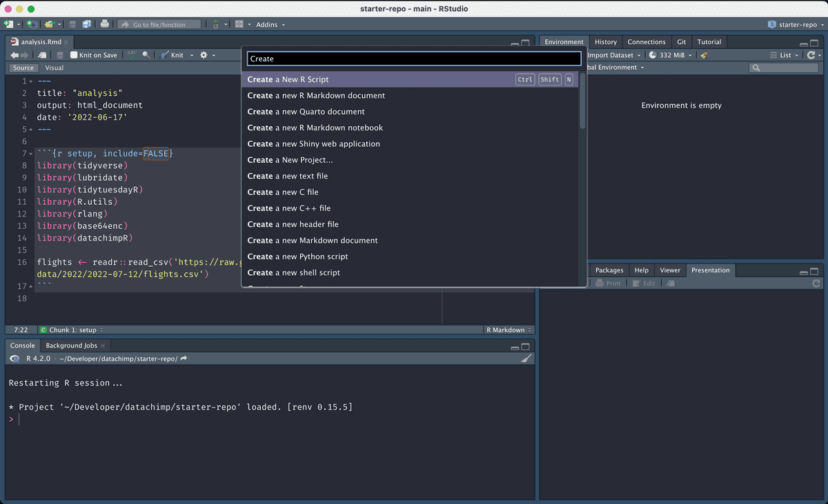Switch to the Git tab
828x504 pixels.
pos(681,42)
